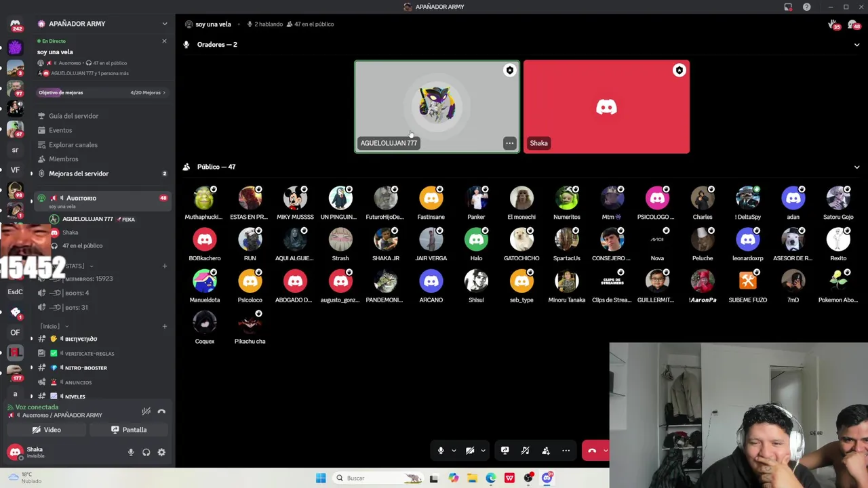Close the En Directo stage card
The height and width of the screenshot is (488, 868).
tap(164, 41)
